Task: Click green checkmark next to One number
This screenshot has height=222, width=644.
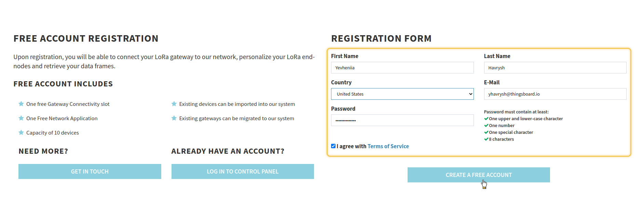Action: (x=486, y=126)
